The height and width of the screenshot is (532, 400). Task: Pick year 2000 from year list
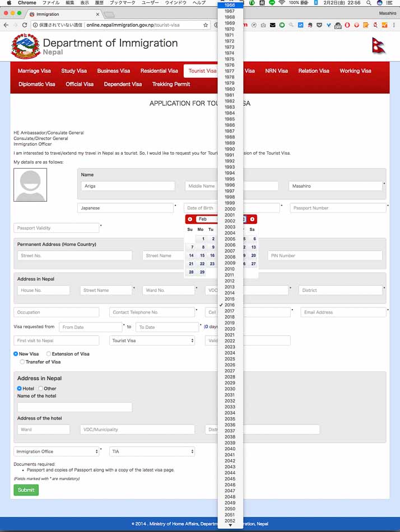coord(230,209)
